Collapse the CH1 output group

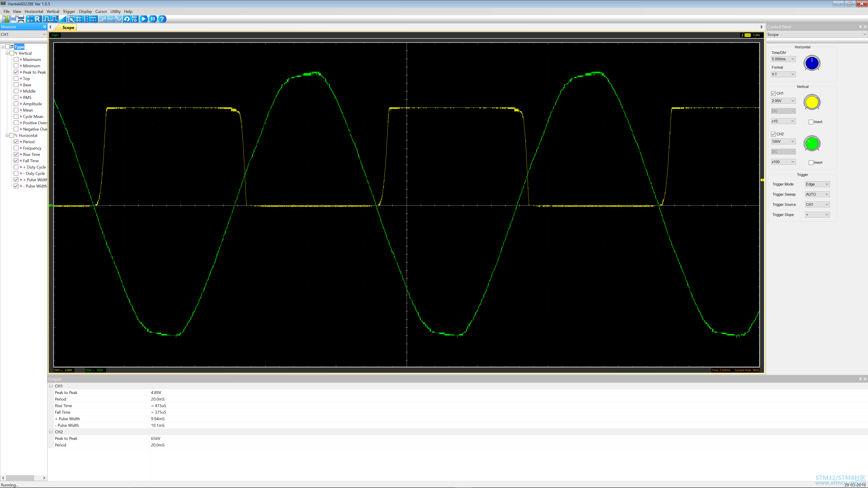(51, 386)
